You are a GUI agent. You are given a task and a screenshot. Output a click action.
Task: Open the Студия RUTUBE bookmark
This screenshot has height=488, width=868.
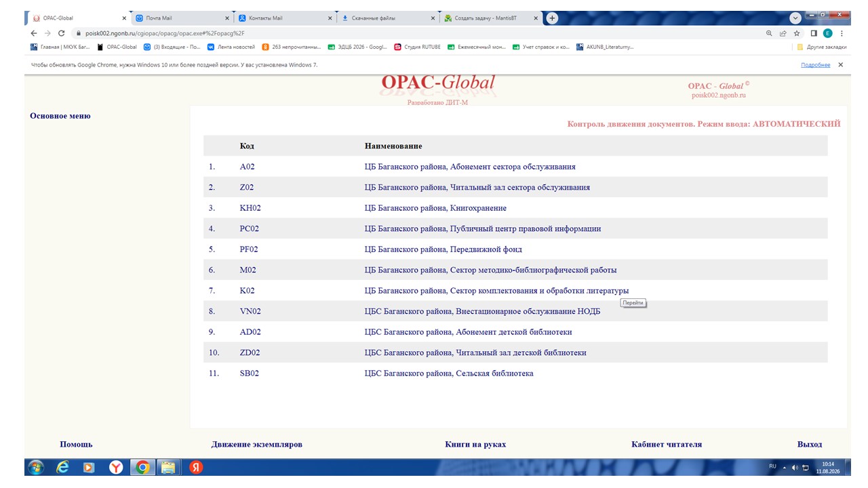pos(417,47)
